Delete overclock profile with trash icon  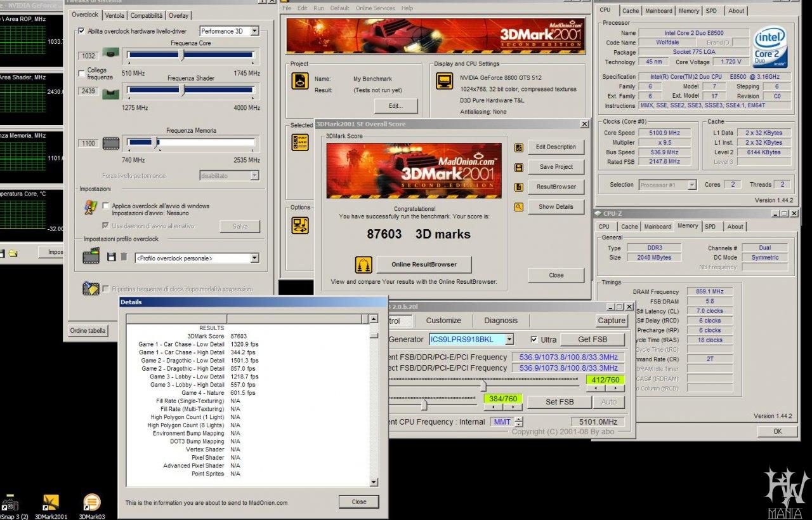pyautogui.click(x=124, y=257)
